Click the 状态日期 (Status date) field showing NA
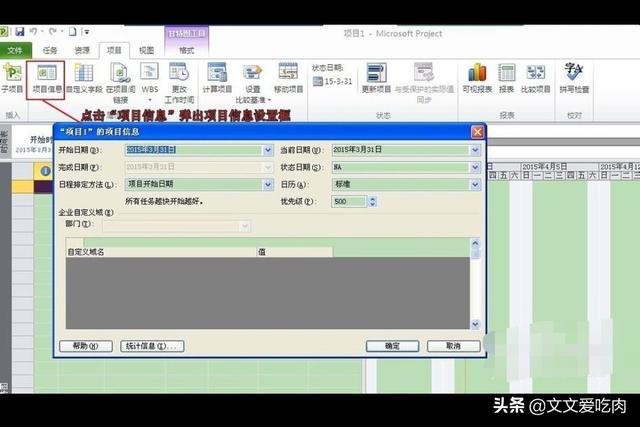 click(400, 167)
